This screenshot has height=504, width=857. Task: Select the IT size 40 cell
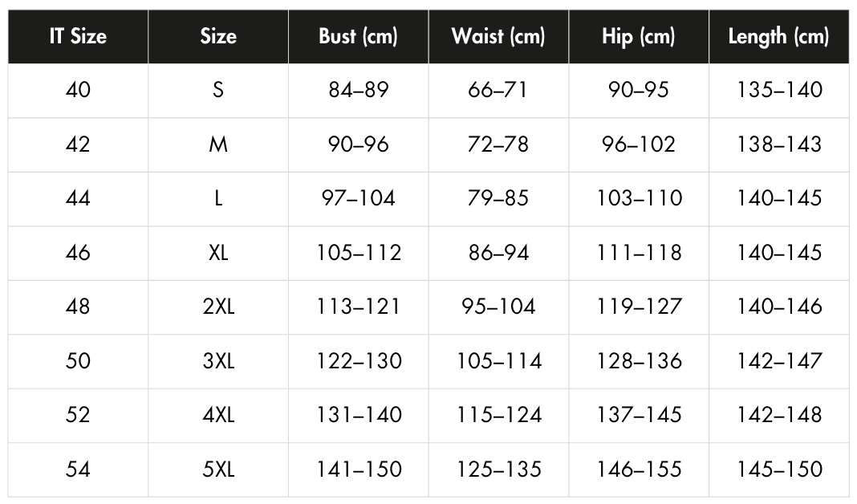(78, 90)
